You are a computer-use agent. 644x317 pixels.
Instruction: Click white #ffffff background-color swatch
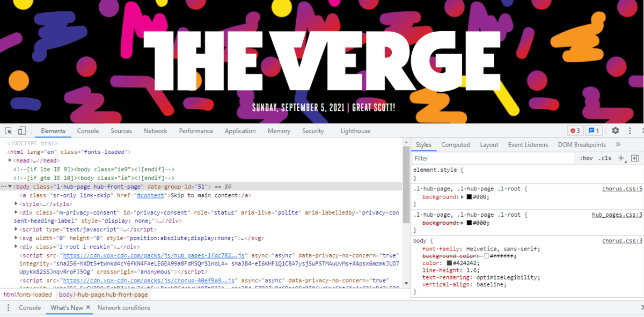(487, 256)
